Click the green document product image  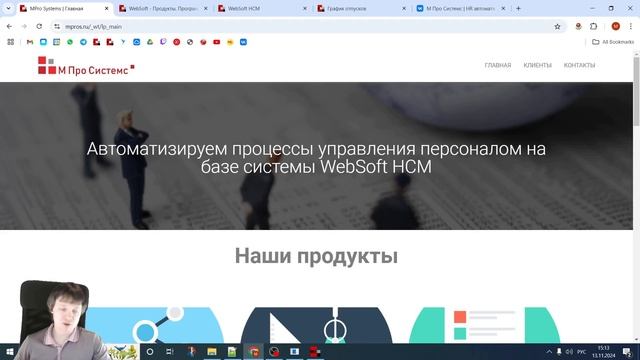click(x=484, y=325)
